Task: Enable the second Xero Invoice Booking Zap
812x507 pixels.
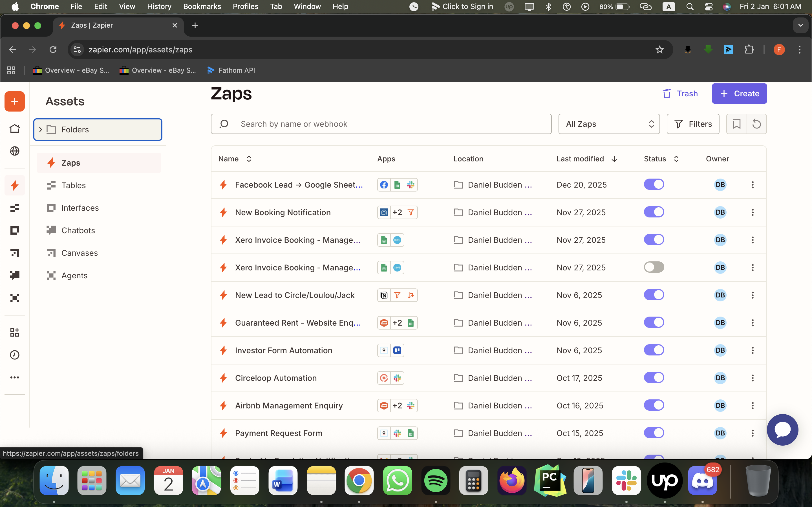Action: coord(654,267)
